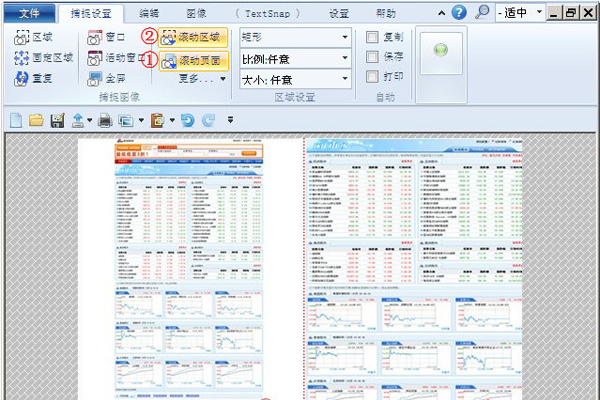The image size is (600, 400).
Task: Open the 图像 image tab
Action: point(198,13)
